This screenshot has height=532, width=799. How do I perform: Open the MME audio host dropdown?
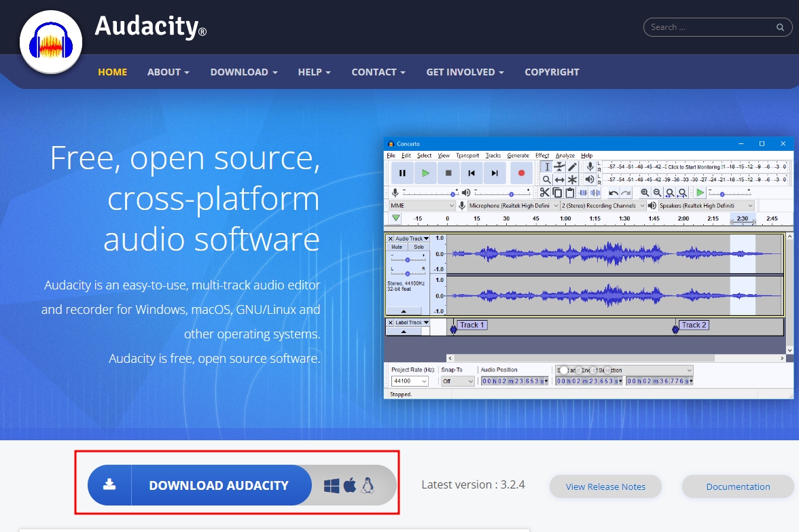tap(423, 205)
